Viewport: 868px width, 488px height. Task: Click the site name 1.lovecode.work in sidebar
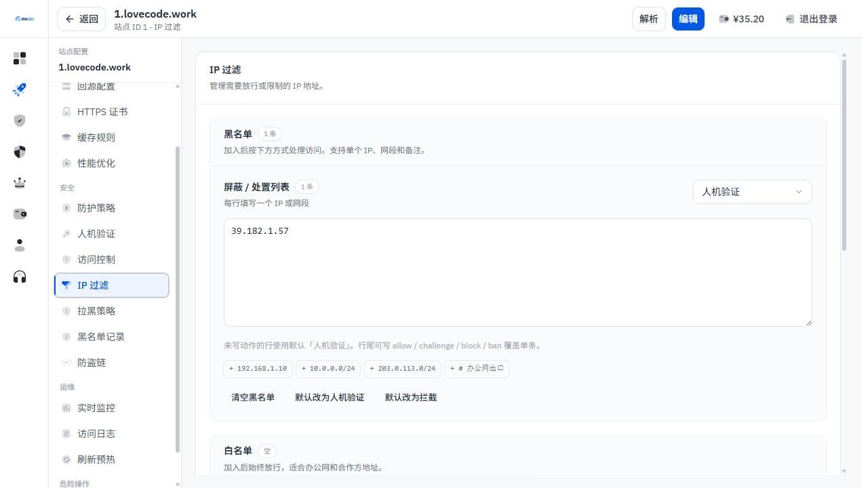pyautogui.click(x=95, y=68)
